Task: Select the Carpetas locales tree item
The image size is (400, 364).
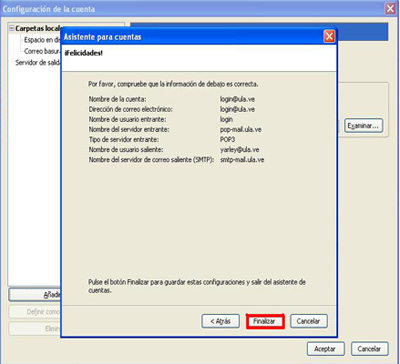Action: point(38,28)
